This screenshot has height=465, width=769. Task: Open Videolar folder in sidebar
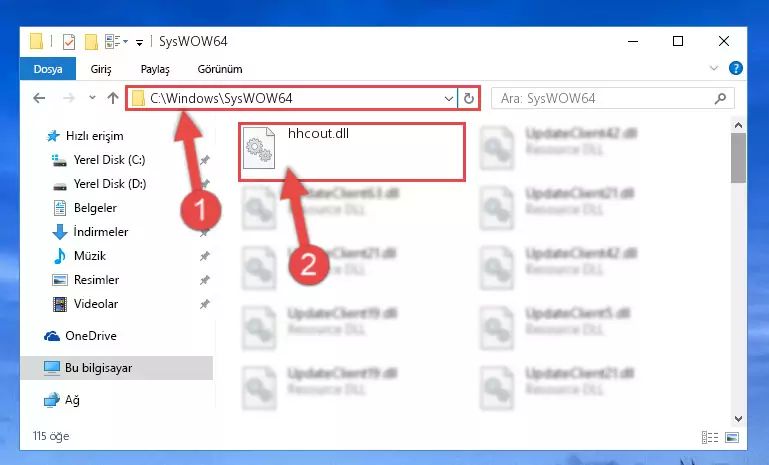pos(96,304)
